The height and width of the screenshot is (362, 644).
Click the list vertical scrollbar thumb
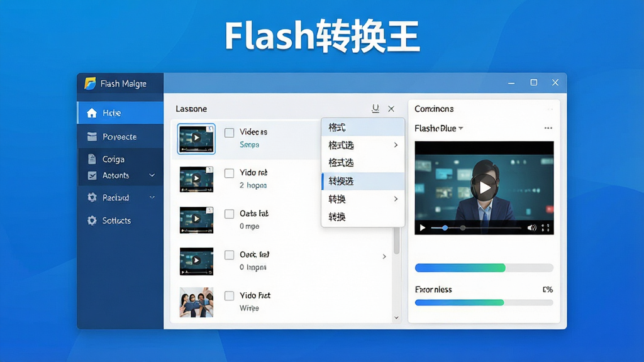[396, 241]
